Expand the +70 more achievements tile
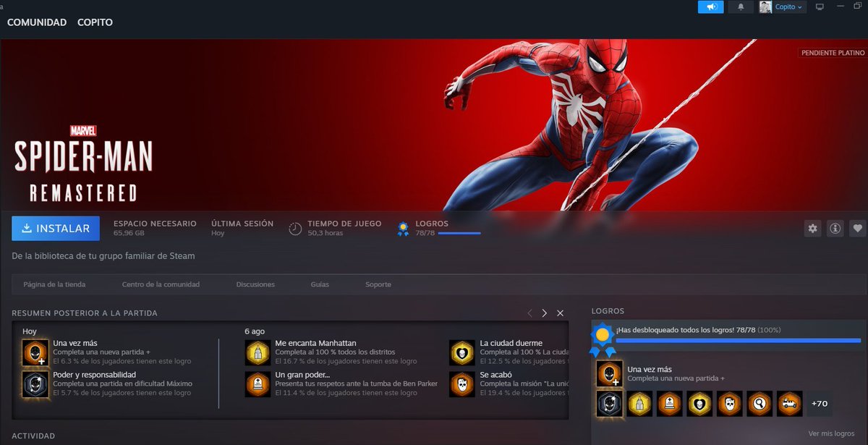 pyautogui.click(x=820, y=404)
